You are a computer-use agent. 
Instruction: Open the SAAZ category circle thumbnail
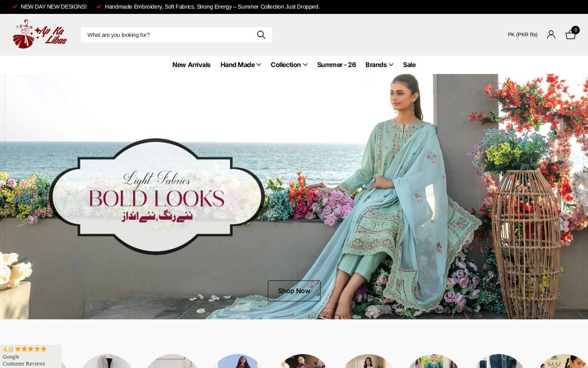pos(563,361)
